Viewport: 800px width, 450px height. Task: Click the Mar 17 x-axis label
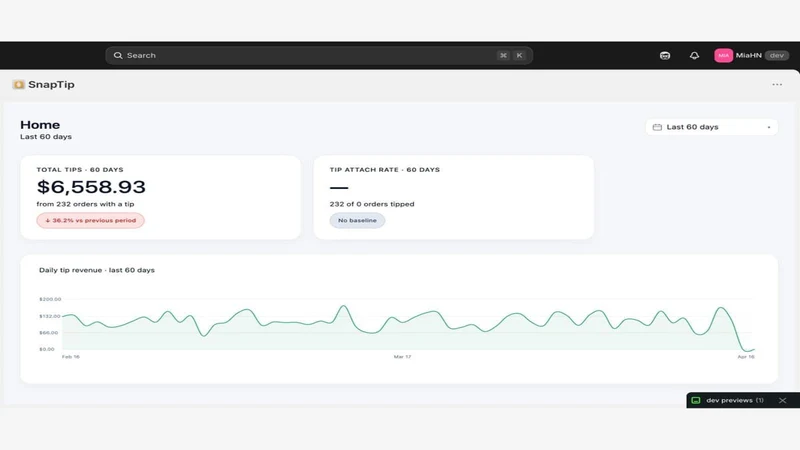(x=403, y=357)
